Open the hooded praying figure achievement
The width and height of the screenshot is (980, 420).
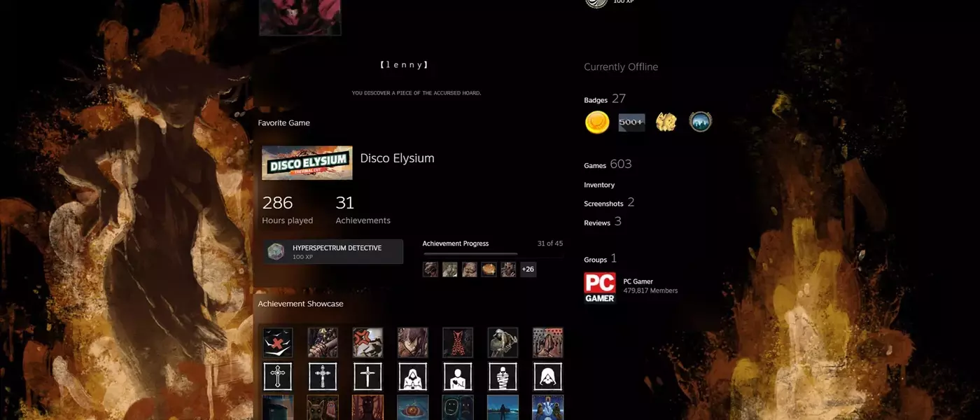(413, 377)
